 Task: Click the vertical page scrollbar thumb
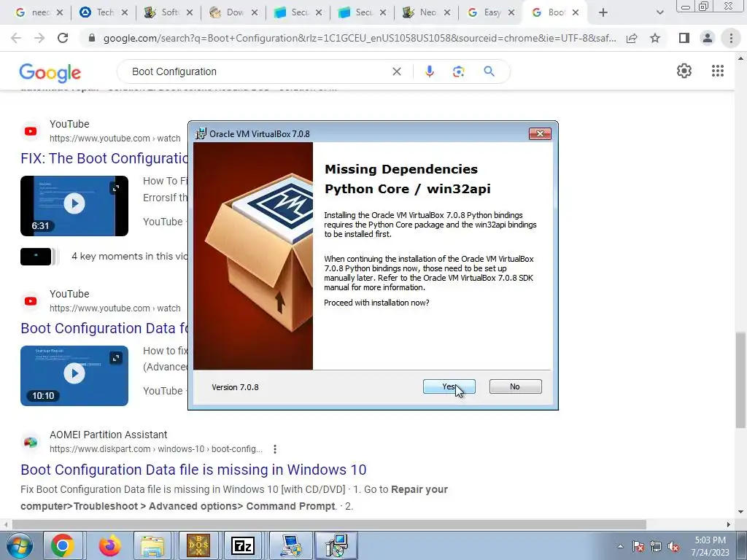(x=740, y=380)
